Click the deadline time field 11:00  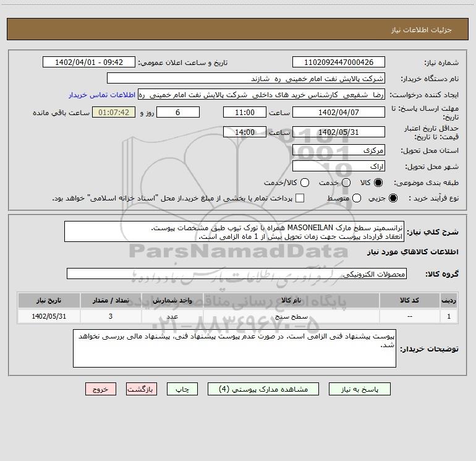(245, 113)
